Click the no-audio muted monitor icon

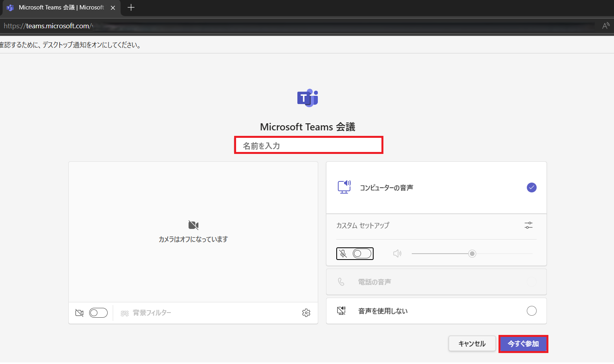[x=341, y=311]
